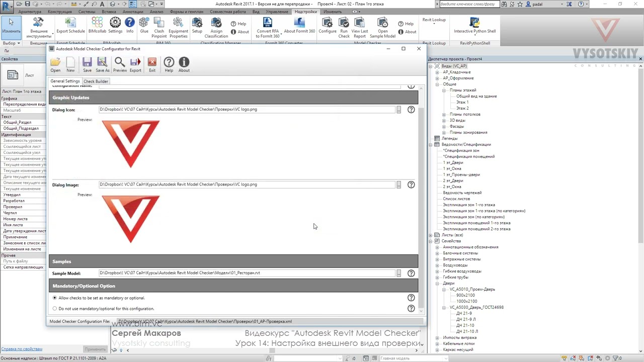Switch to the General Settings tab
The height and width of the screenshot is (362, 644).
pos(65,81)
